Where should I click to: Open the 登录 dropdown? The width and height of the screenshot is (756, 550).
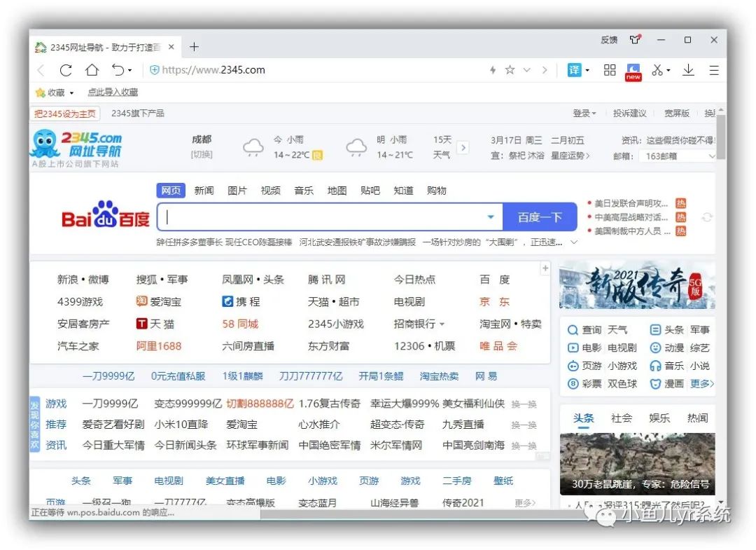pyautogui.click(x=584, y=114)
